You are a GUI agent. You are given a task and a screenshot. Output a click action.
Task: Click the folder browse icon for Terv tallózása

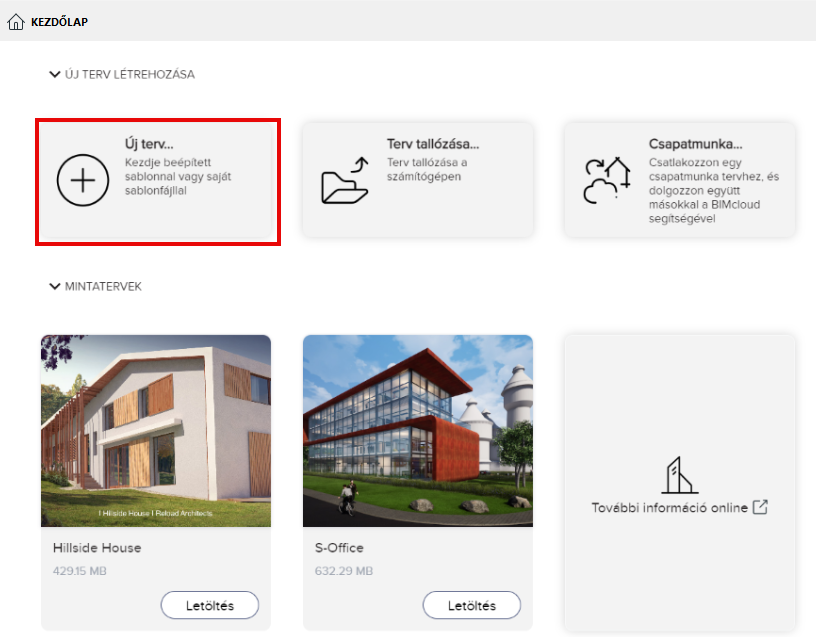coord(345,180)
